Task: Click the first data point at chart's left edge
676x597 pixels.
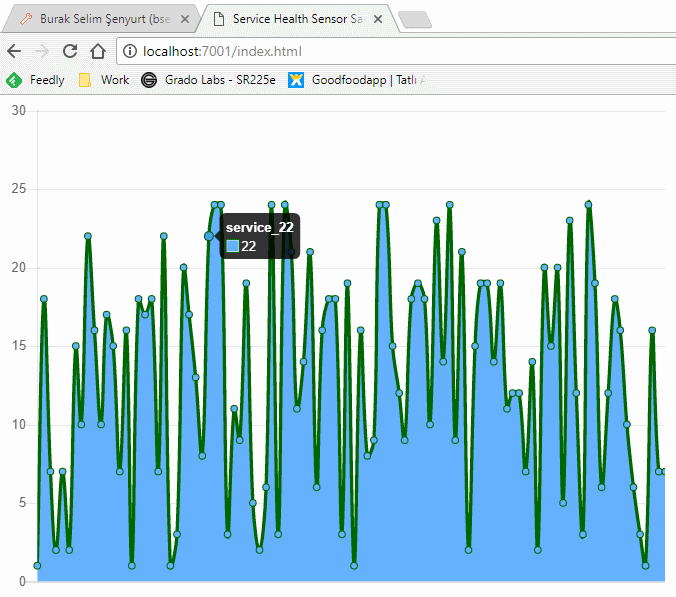Action: (x=37, y=566)
